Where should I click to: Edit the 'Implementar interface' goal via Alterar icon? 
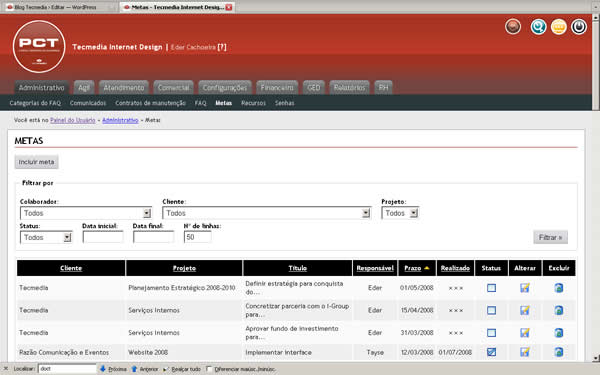coord(525,352)
